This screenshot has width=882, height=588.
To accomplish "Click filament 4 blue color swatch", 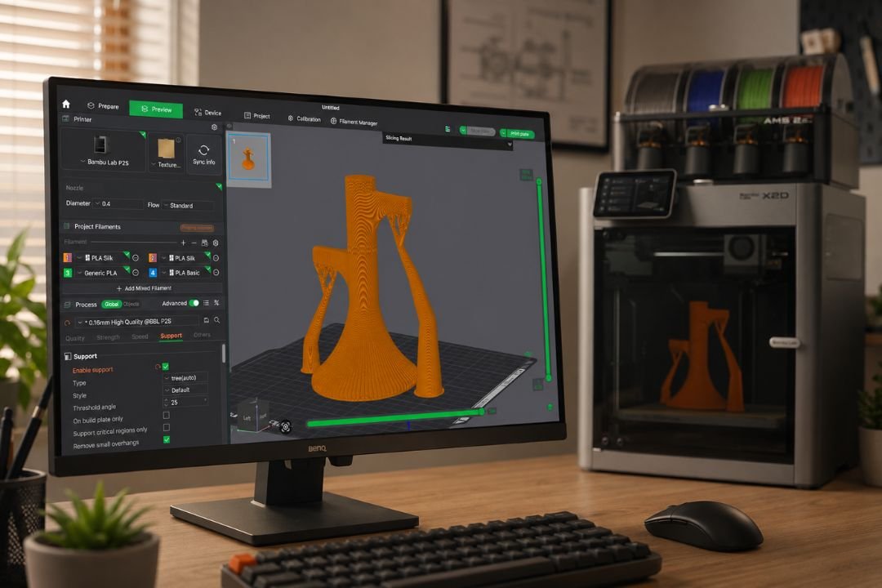I will 153,272.
